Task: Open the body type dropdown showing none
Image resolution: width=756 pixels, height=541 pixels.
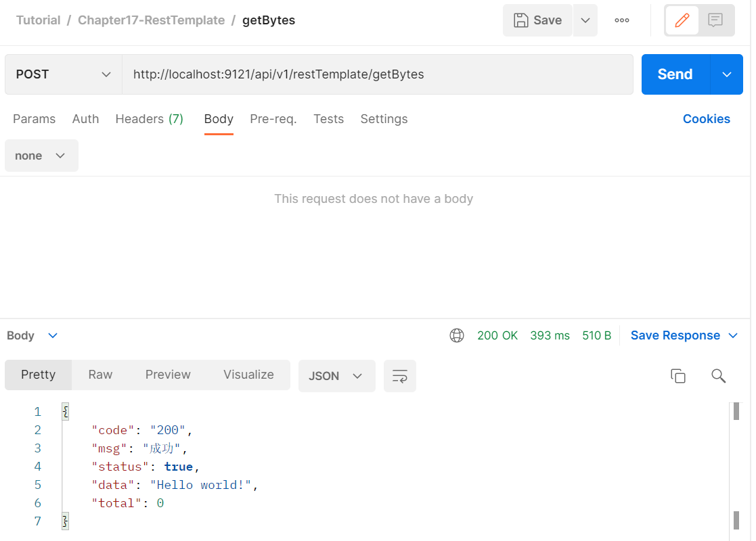Action: coord(41,156)
